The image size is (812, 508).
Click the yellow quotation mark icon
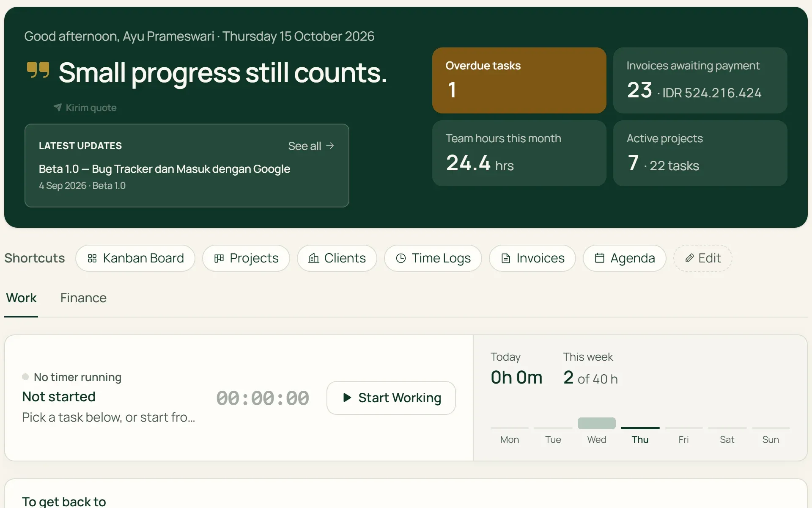click(38, 70)
